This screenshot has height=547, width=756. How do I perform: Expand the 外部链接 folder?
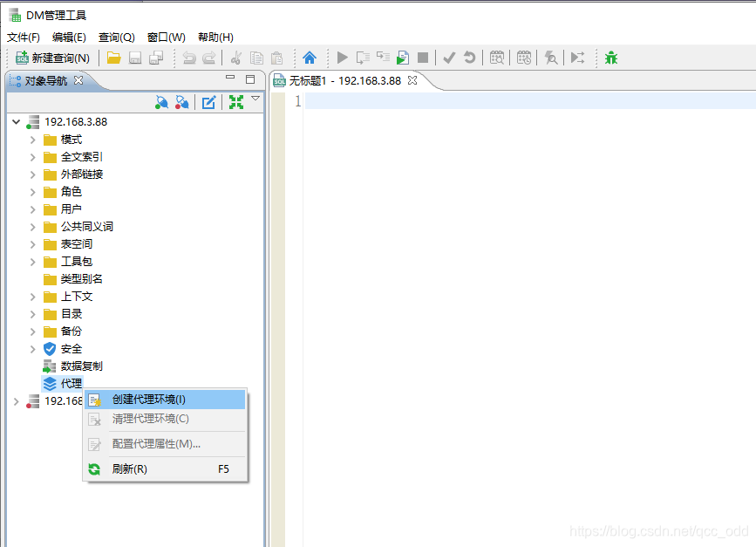[33, 174]
